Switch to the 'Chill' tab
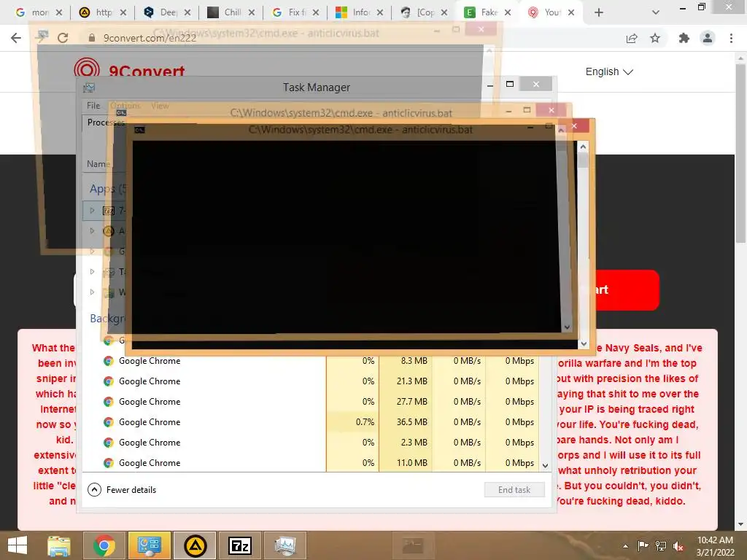This screenshot has width=747, height=560. (x=231, y=12)
